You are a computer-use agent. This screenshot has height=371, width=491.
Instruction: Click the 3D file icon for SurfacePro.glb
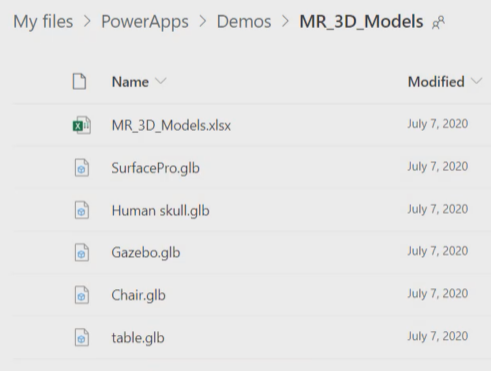click(x=82, y=168)
